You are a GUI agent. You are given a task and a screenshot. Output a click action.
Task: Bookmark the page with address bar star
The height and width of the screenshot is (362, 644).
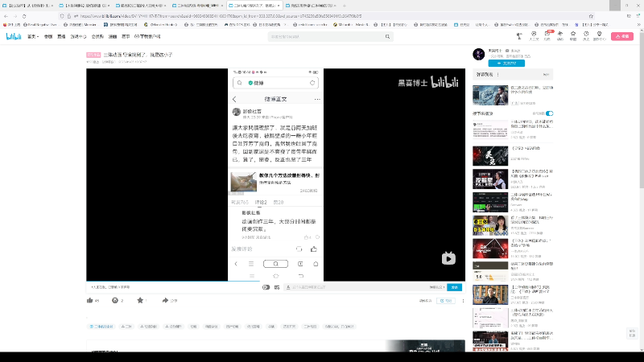[x=591, y=16]
